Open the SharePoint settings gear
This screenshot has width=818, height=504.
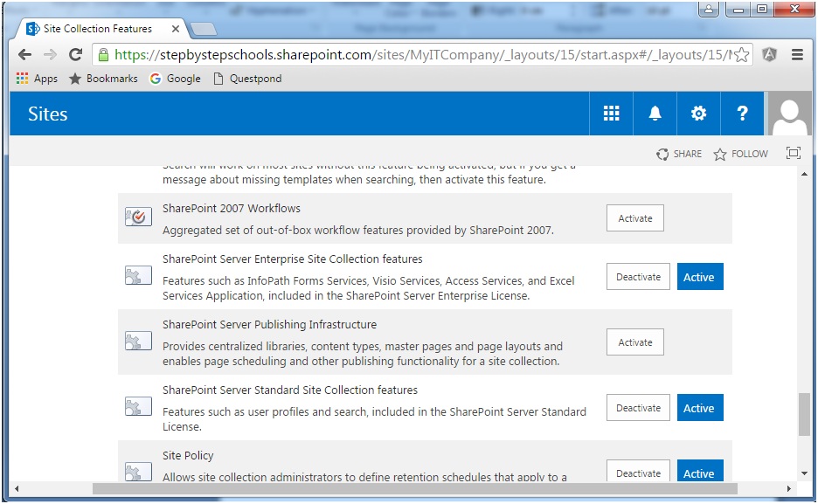coord(698,114)
